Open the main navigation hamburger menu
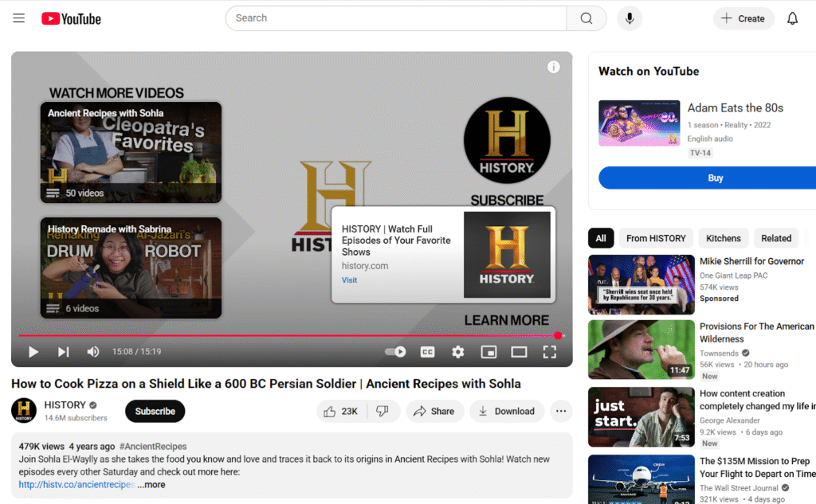Image resolution: width=816 pixels, height=504 pixels. coord(19,18)
